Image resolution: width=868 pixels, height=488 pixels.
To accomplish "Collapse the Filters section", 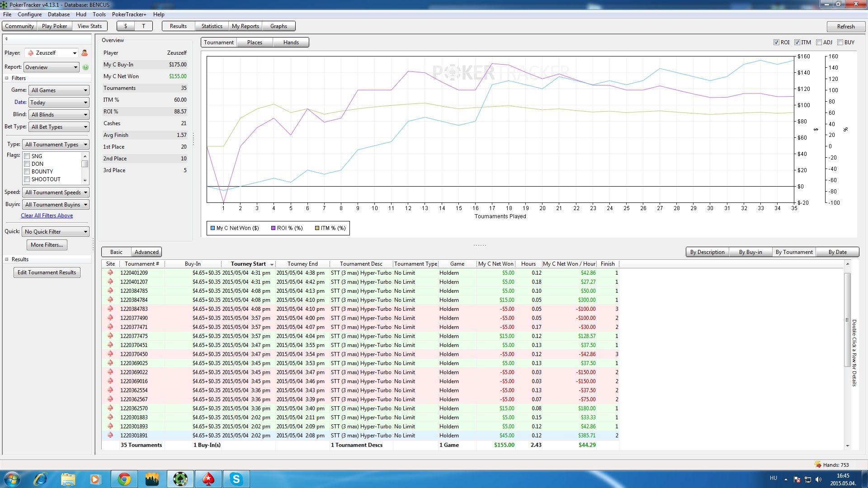I will pos(7,78).
